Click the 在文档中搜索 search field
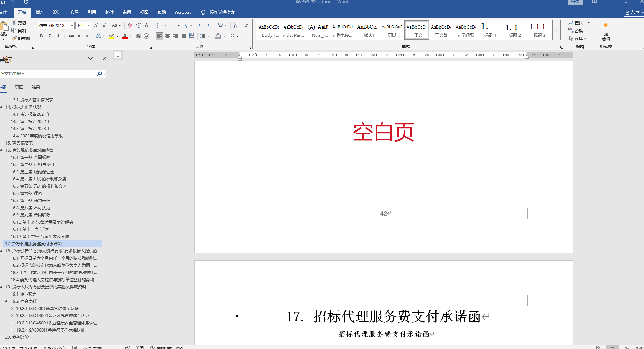 48,74
